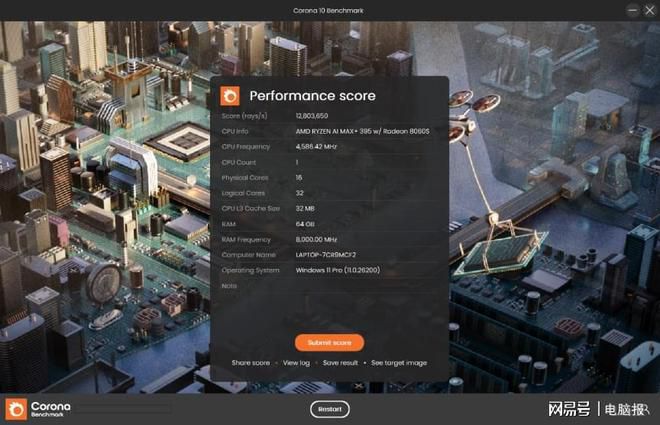Image resolution: width=660 pixels, height=425 pixels.
Task: Select the Save result link
Action: (x=340, y=363)
